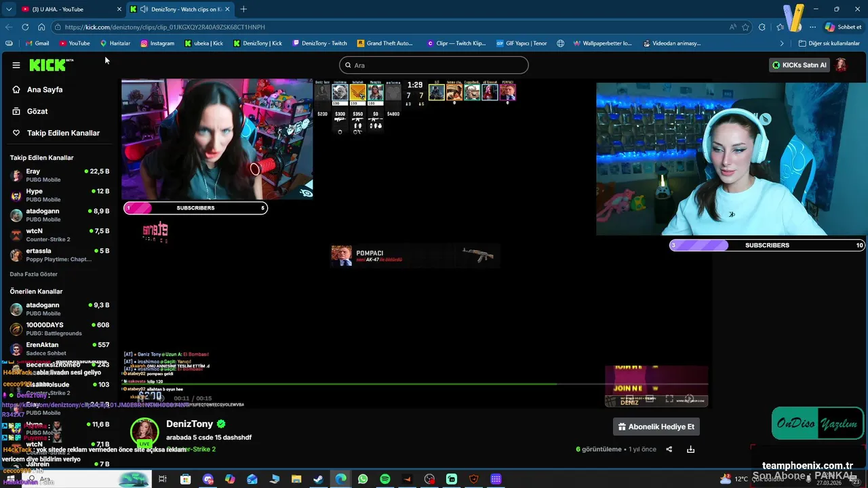This screenshot has height=488, width=868.
Task: Open the DenizTony channel name link
Action: [189, 424]
